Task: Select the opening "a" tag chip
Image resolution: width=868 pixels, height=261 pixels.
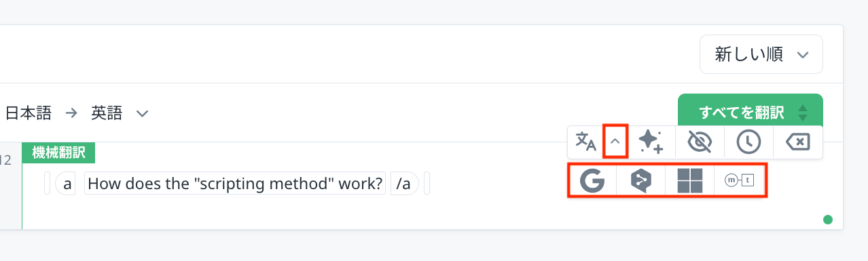Action: tap(67, 184)
